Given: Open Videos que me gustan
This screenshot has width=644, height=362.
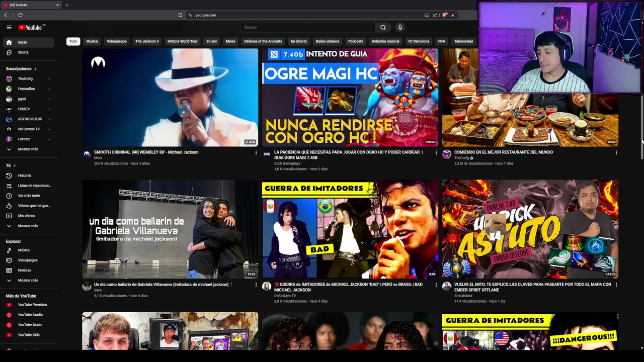Looking at the screenshot, I should pyautogui.click(x=29, y=206).
